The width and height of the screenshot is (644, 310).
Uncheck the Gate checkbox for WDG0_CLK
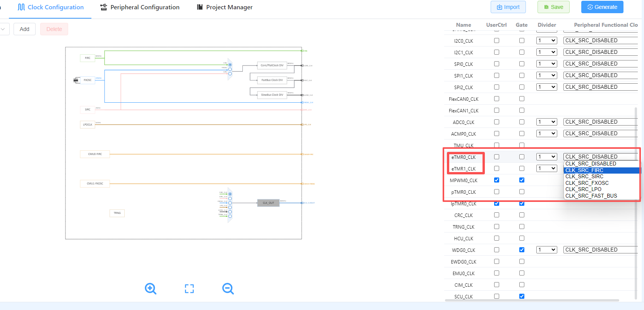tap(522, 250)
